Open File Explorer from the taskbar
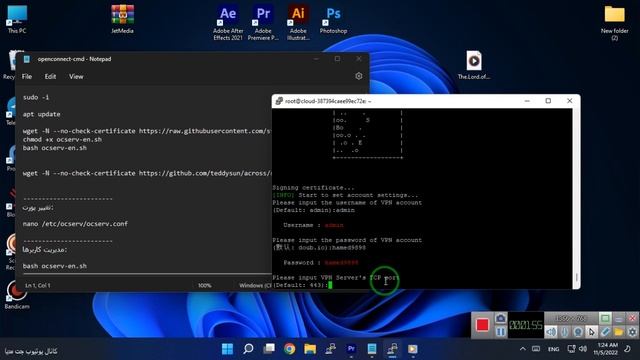This screenshot has width=640, height=360. coord(310,349)
